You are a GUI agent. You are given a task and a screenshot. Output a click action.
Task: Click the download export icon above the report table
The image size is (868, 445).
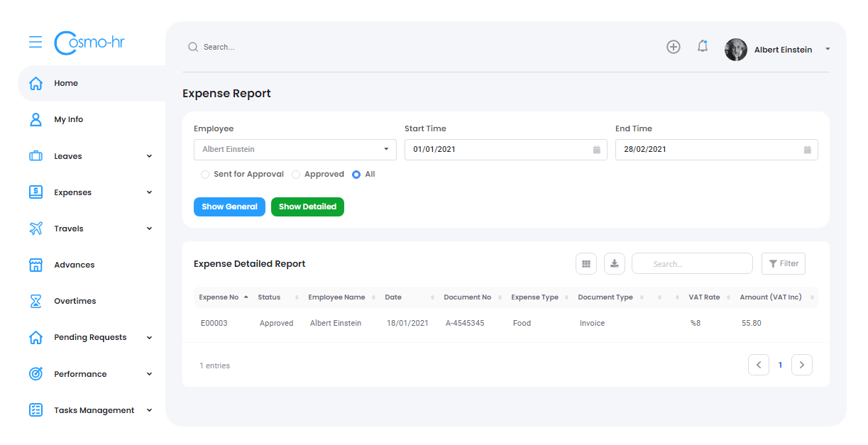[614, 263]
